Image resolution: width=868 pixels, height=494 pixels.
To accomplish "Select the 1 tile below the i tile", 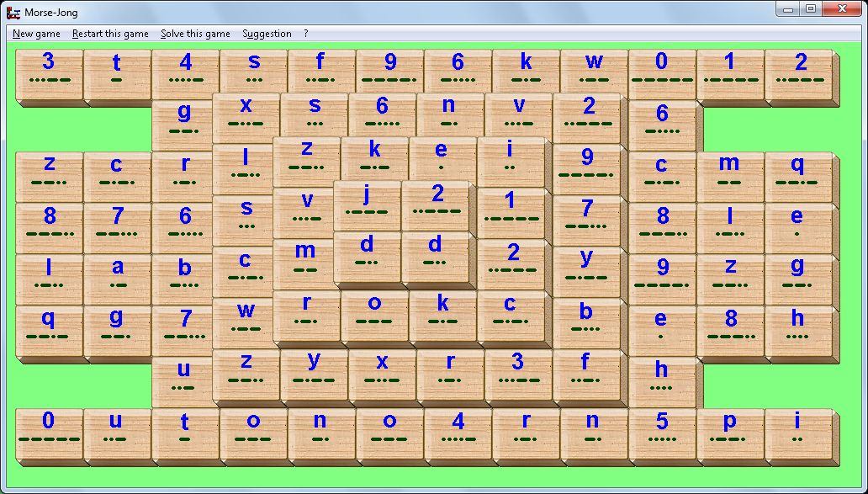I will (511, 212).
